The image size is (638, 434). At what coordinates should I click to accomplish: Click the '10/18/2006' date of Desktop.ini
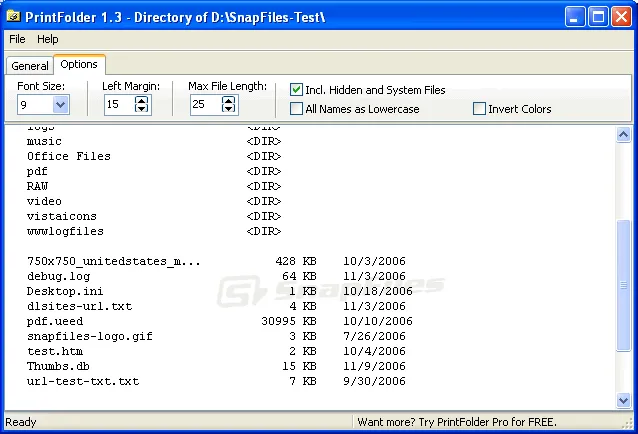tap(378, 291)
